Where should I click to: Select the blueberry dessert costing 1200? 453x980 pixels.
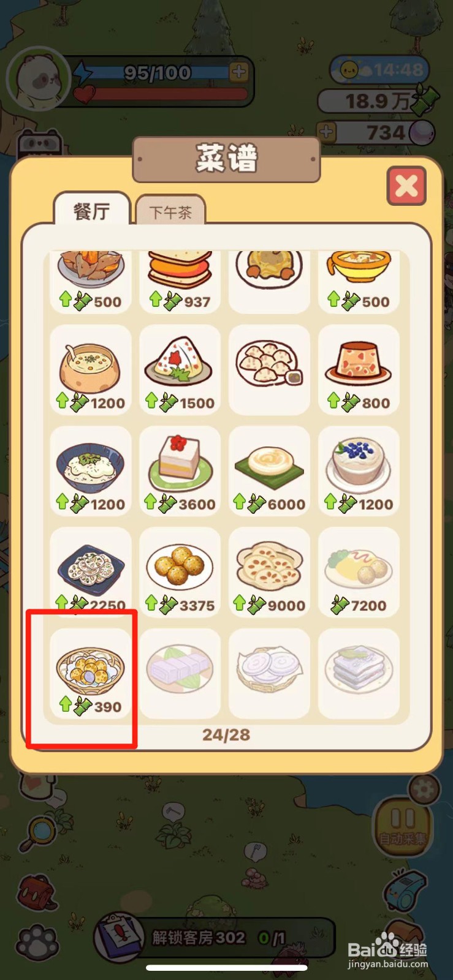coord(359,470)
